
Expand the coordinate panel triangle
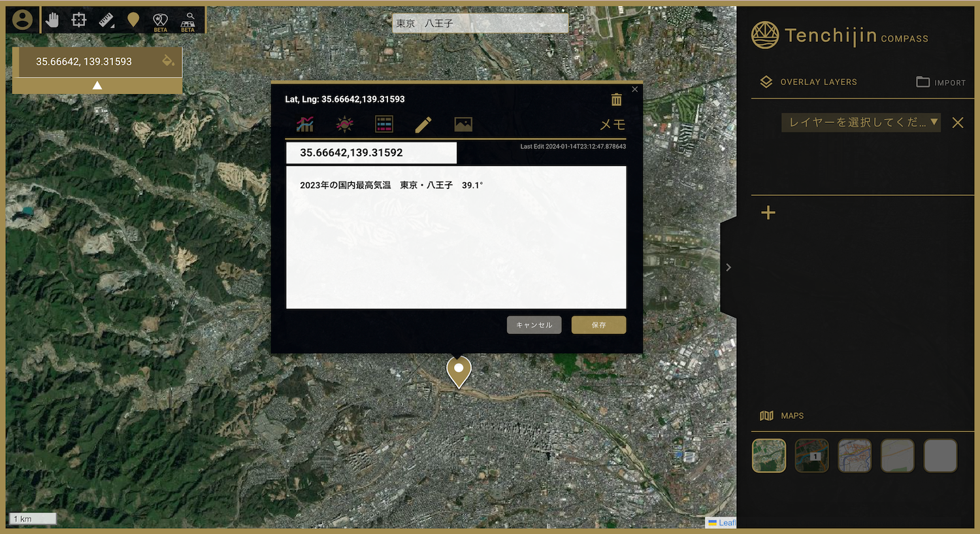point(97,84)
